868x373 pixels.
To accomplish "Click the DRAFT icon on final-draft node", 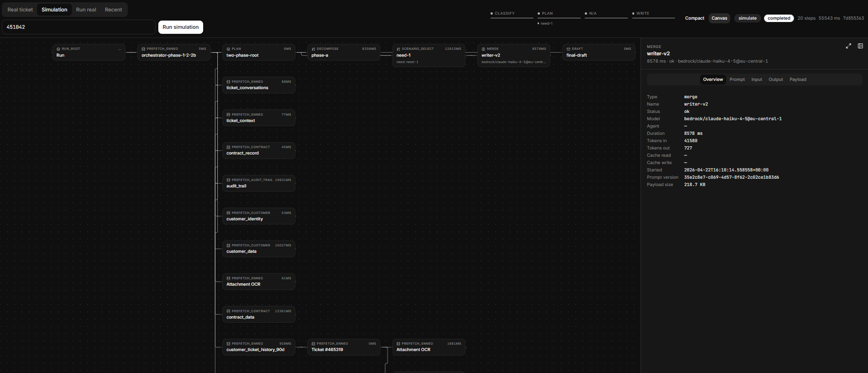I will [568, 49].
